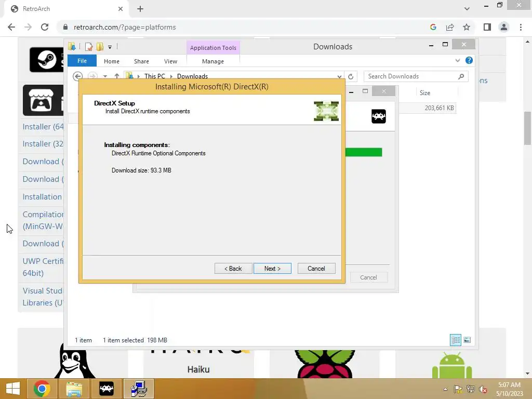Click the Chrome taskbar icon
The image size is (532, 399).
[x=42, y=389]
